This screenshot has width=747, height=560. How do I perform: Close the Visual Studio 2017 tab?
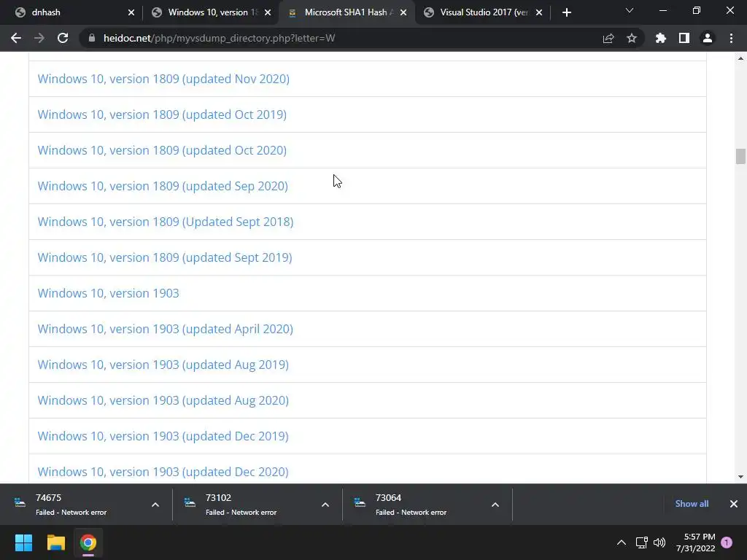[539, 12]
